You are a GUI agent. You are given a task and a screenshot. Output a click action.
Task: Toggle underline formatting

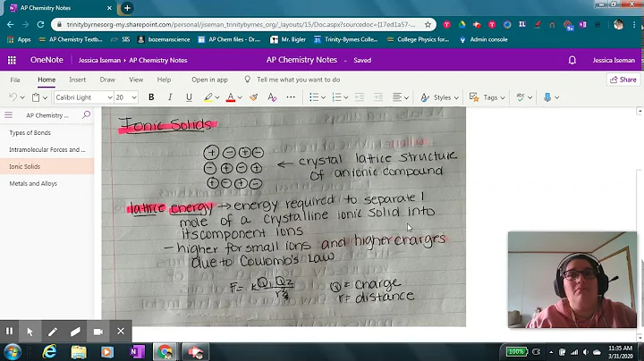pos(189,97)
